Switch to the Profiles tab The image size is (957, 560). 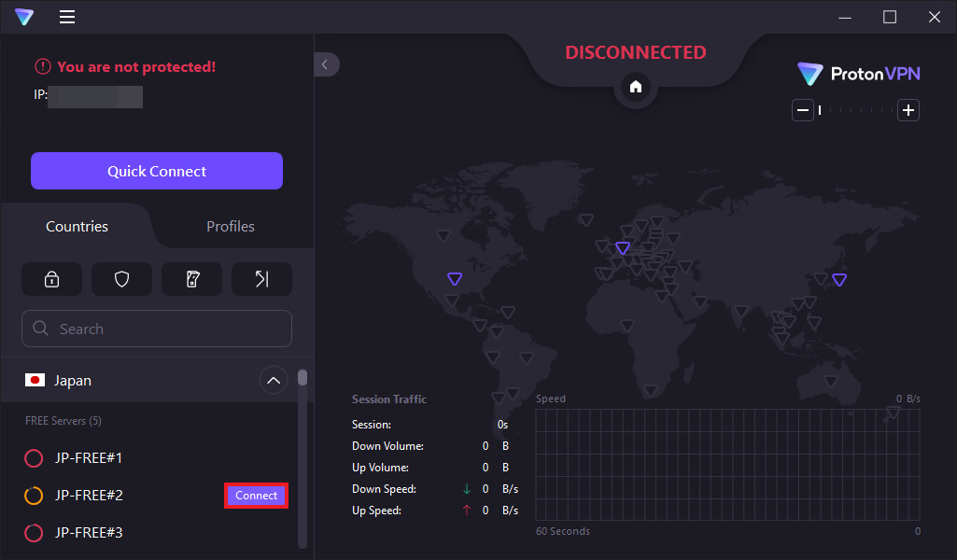(x=230, y=226)
